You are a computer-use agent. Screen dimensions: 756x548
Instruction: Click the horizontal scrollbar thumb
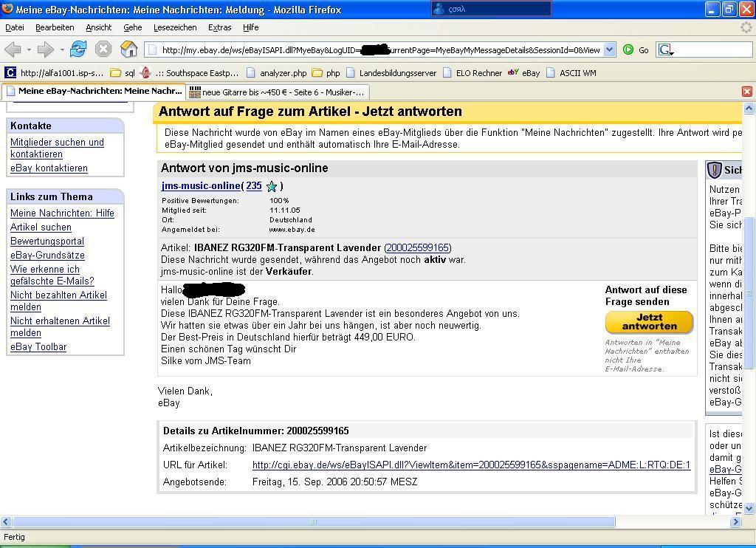coord(313,522)
